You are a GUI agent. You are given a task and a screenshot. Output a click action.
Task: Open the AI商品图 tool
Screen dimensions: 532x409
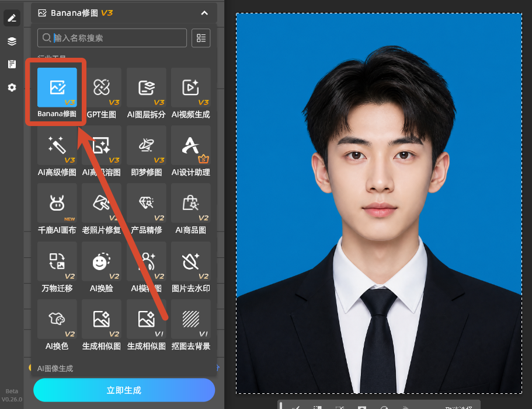(191, 203)
